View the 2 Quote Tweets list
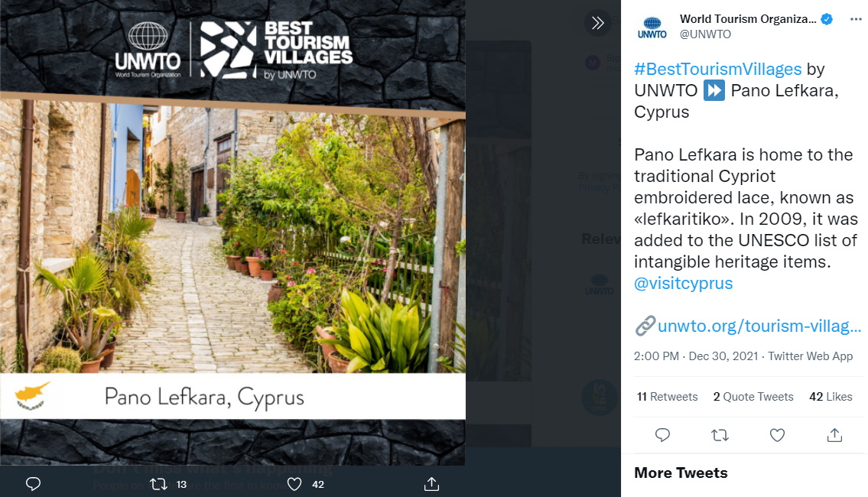 [753, 397]
